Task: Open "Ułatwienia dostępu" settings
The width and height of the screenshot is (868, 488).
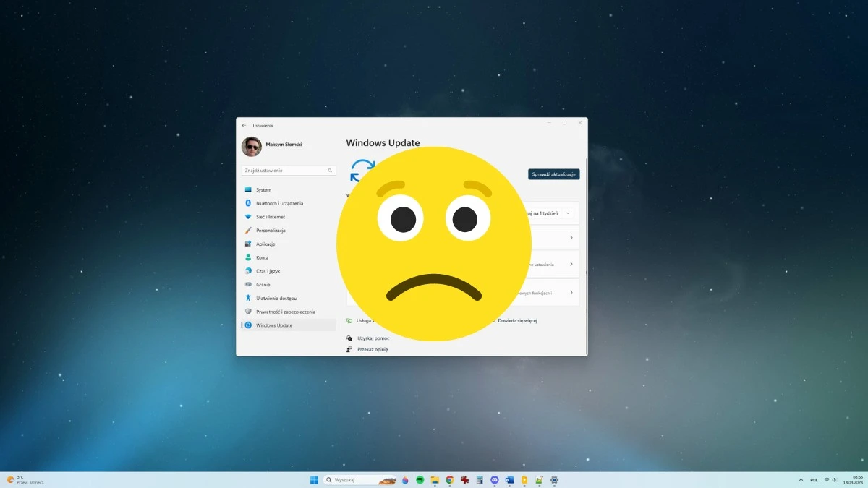Action: point(276,298)
